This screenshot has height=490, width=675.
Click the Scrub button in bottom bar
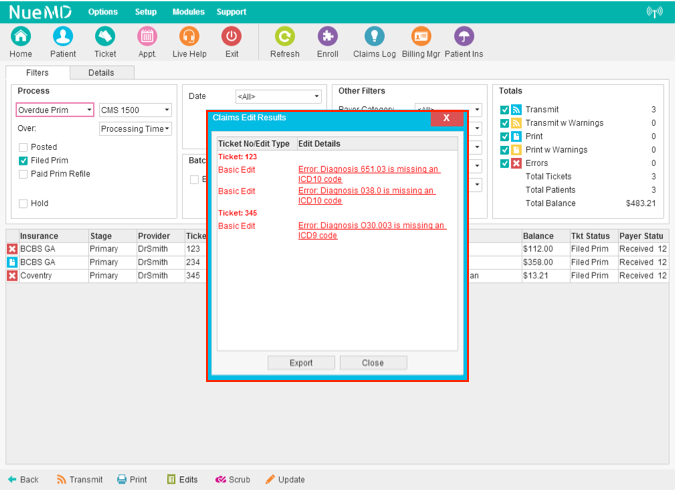pyautogui.click(x=233, y=480)
